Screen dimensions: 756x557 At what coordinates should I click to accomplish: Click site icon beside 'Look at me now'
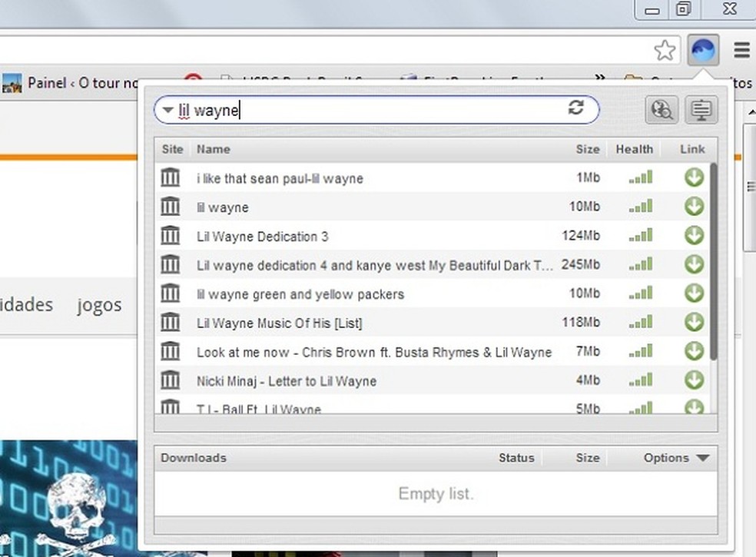pos(171,351)
